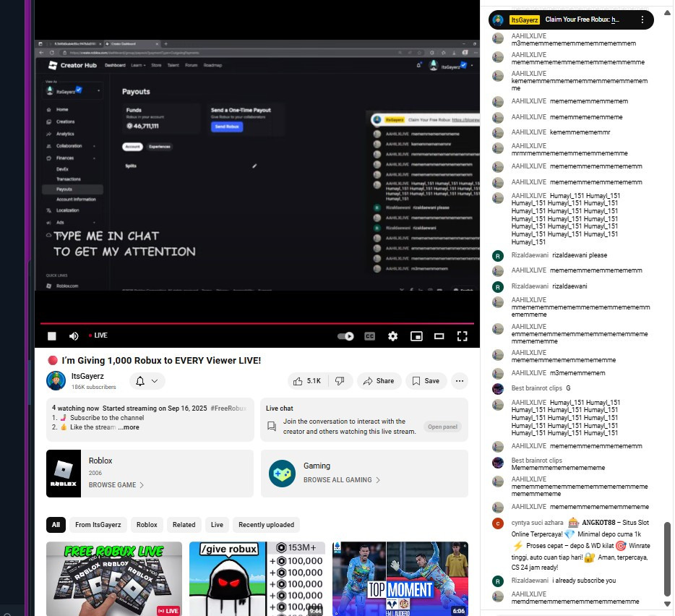Open ItsGayerz channel avatar

(56, 381)
